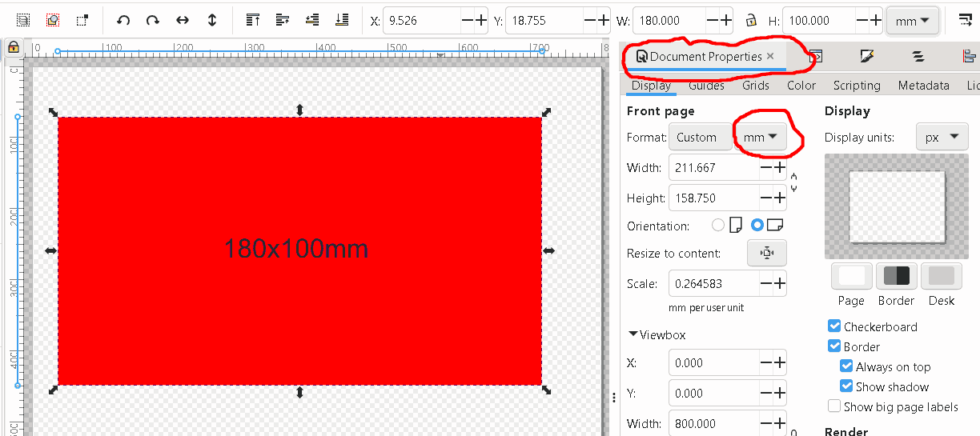Image resolution: width=980 pixels, height=436 pixels.
Task: Rotate selection counter-clockwise 90 degrees
Action: click(x=123, y=20)
